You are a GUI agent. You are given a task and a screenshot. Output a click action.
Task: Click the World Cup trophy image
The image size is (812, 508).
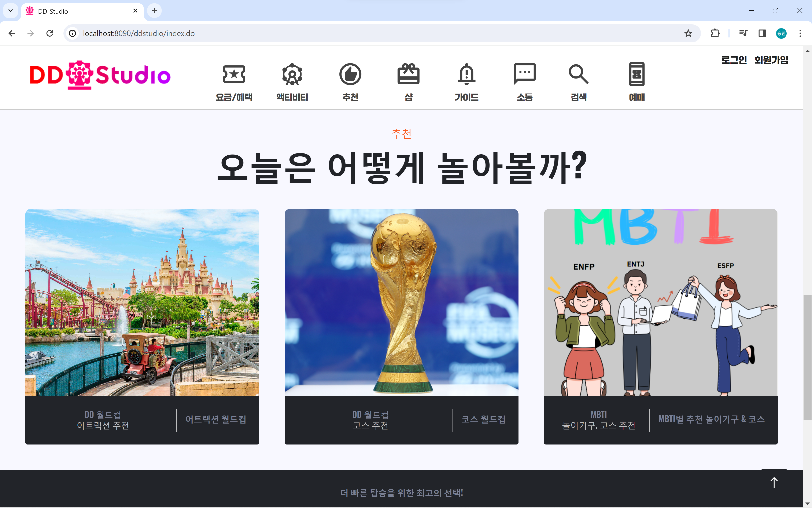point(401,302)
